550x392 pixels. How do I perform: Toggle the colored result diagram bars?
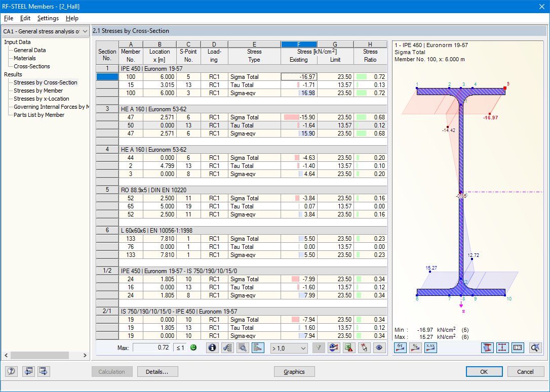[258, 347]
